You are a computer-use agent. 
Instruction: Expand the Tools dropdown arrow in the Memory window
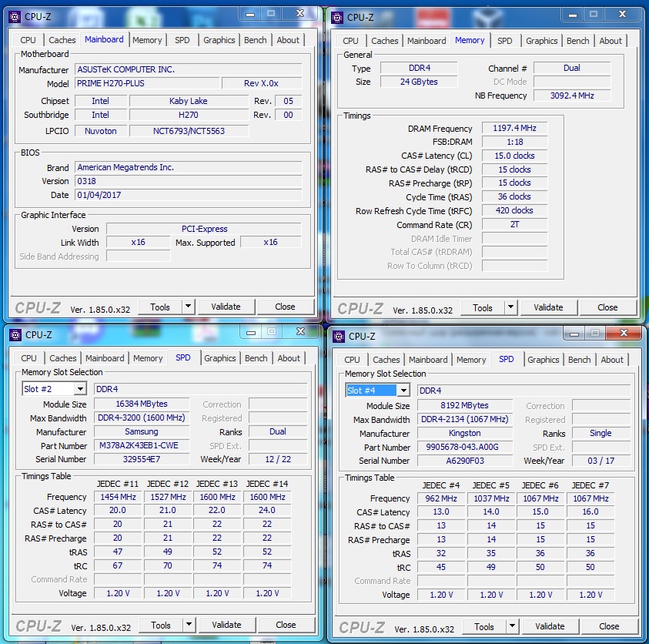(x=510, y=307)
